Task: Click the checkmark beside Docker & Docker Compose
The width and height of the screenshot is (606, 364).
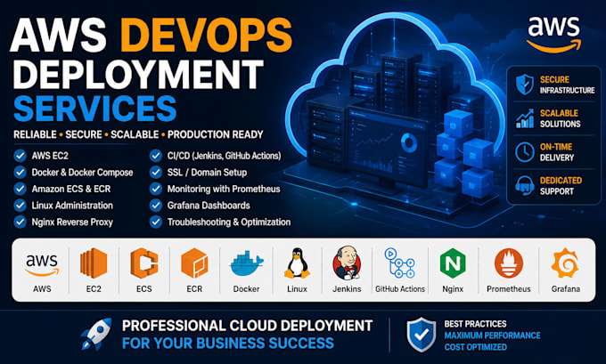Action: pos(20,172)
